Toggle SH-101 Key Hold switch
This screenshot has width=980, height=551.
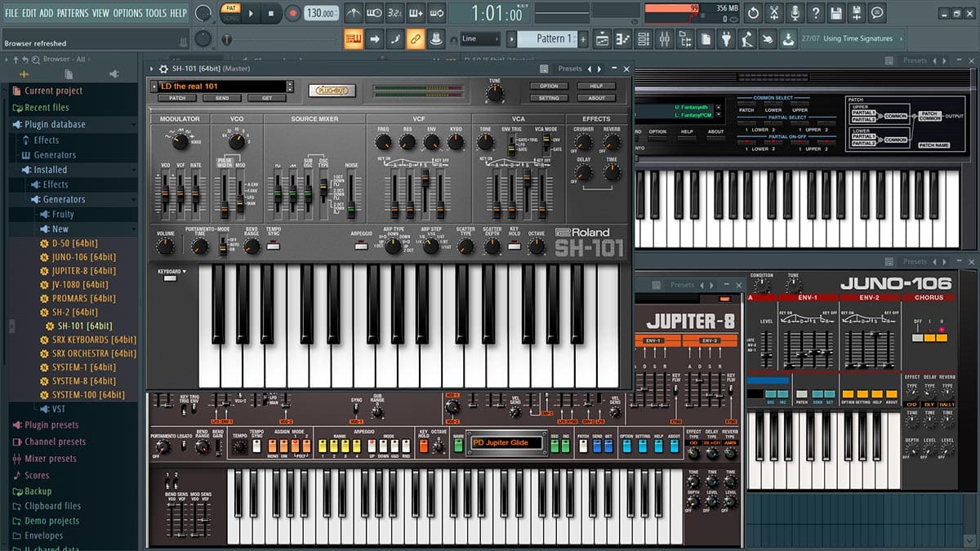pos(514,247)
